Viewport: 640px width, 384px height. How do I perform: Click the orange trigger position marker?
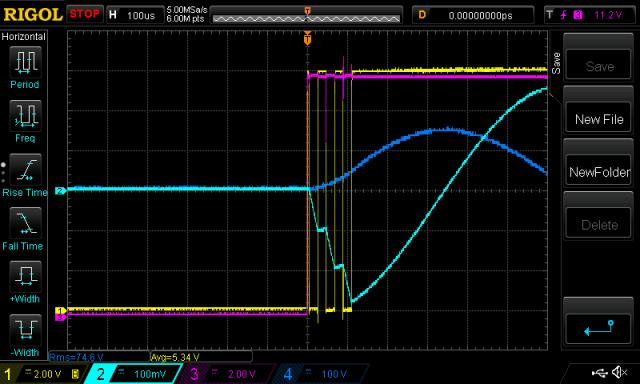coord(308,39)
